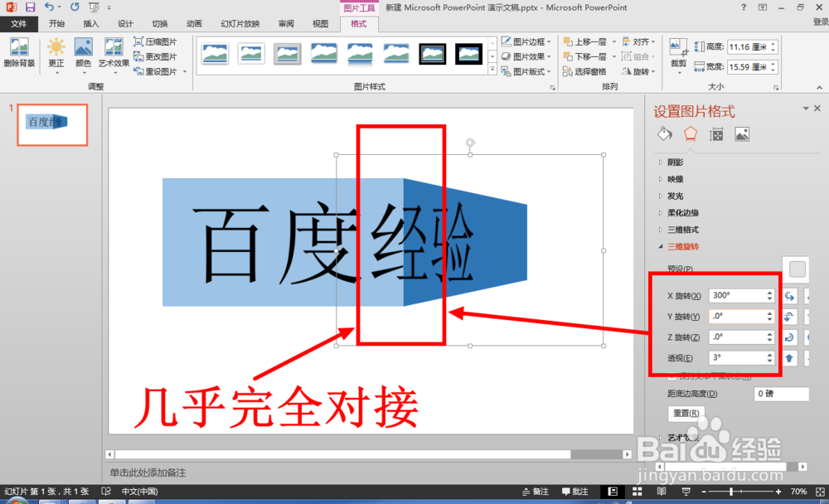829x504 pixels.
Task: Open the Picture icon in format pane
Action: click(x=742, y=134)
